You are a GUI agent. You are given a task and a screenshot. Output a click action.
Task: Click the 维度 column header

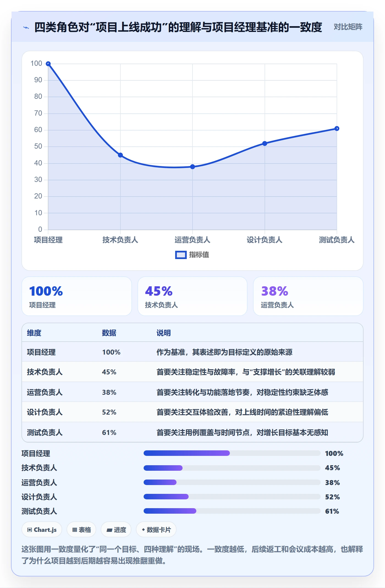(x=34, y=333)
